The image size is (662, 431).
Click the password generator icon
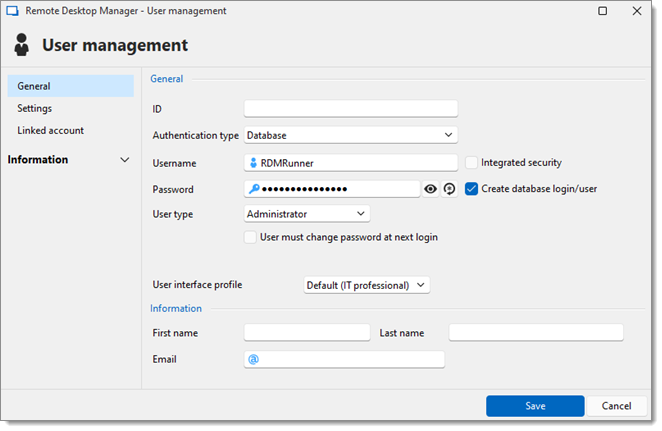[x=449, y=189]
